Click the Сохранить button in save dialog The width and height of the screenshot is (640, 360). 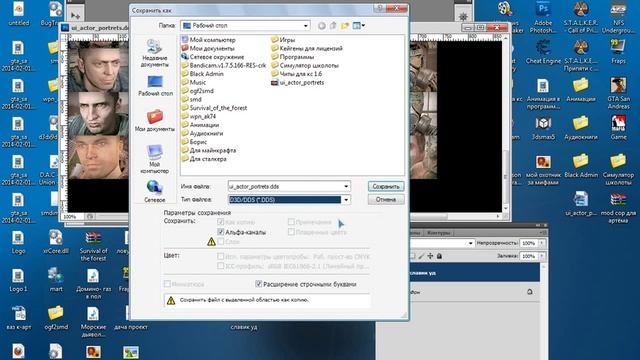(x=386, y=187)
